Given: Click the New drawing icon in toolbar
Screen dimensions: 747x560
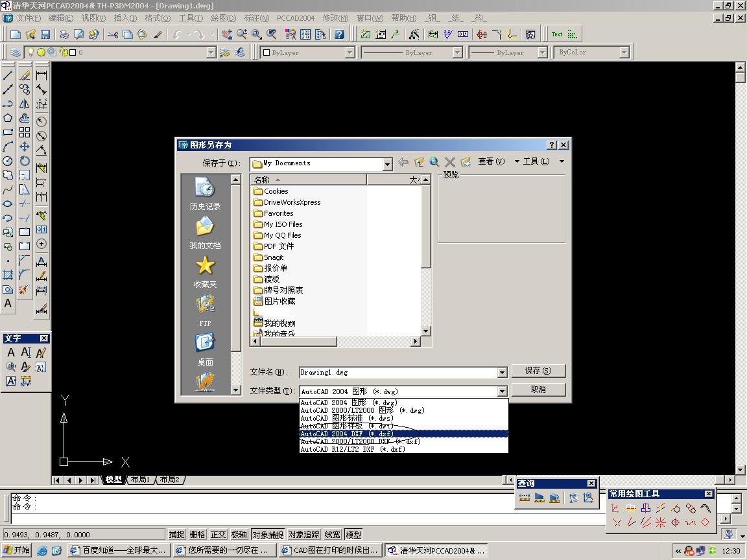Looking at the screenshot, I should tap(16, 34).
